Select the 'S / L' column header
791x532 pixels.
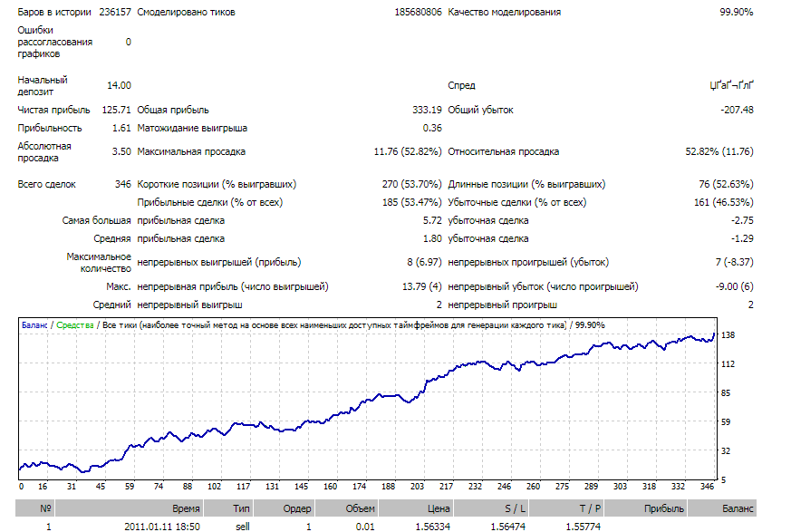(x=490, y=508)
